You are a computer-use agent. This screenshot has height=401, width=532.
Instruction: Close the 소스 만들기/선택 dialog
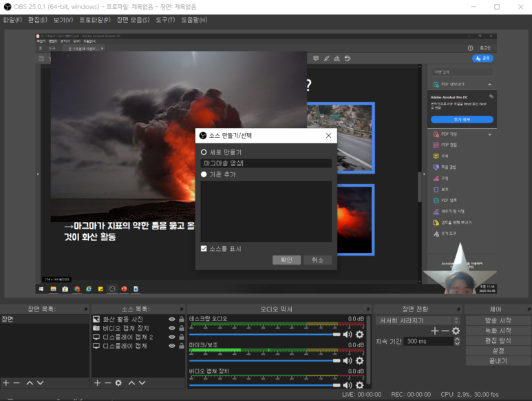tap(328, 136)
